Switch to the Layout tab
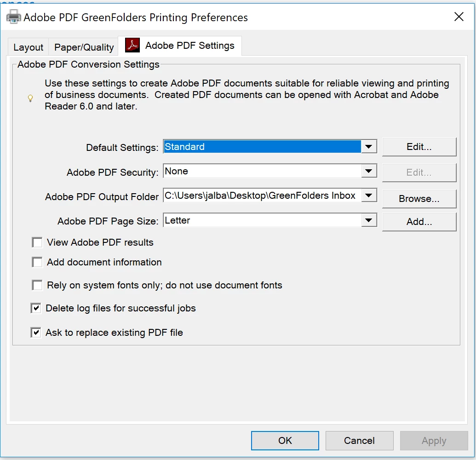 (x=28, y=47)
